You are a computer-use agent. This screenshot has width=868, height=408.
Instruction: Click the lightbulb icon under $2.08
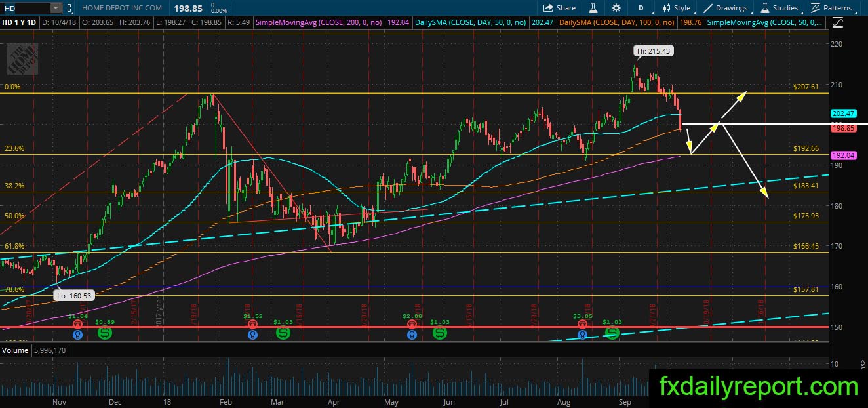[x=411, y=335]
